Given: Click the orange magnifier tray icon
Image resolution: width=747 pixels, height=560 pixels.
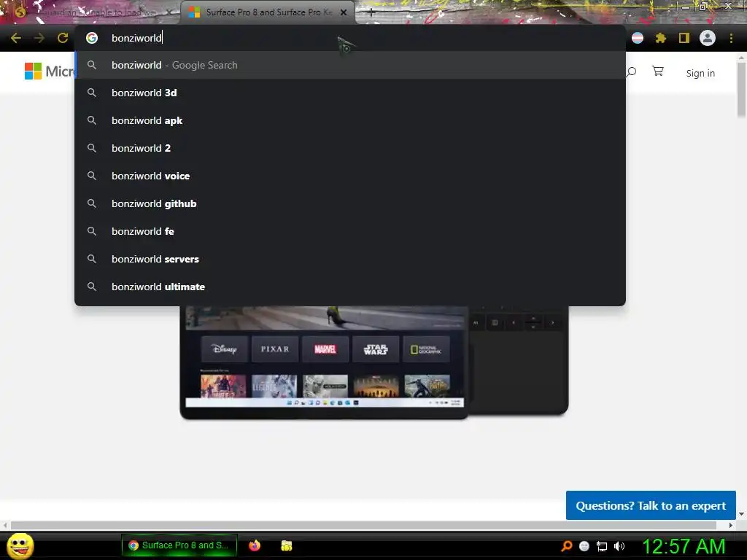Looking at the screenshot, I should pos(566,545).
